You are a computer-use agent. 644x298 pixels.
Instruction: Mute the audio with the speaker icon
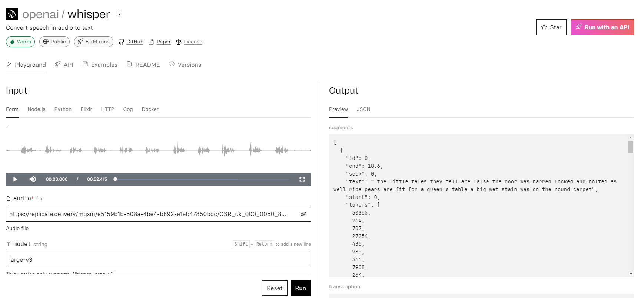[x=33, y=179]
